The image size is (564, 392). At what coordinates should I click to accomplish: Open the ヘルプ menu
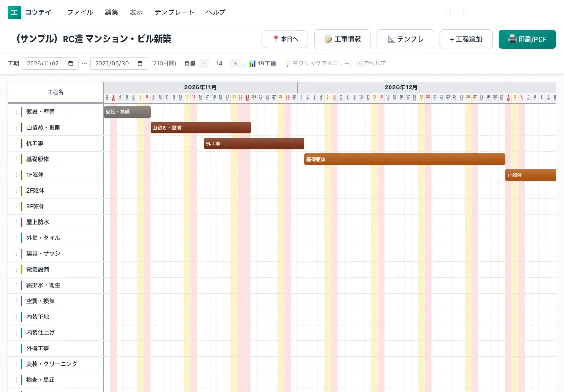pyautogui.click(x=216, y=12)
